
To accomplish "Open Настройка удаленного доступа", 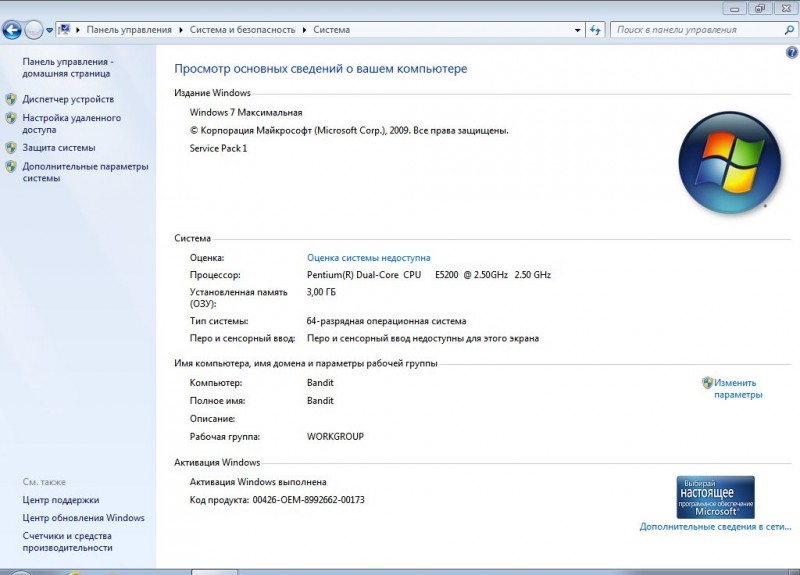I will coord(71,123).
